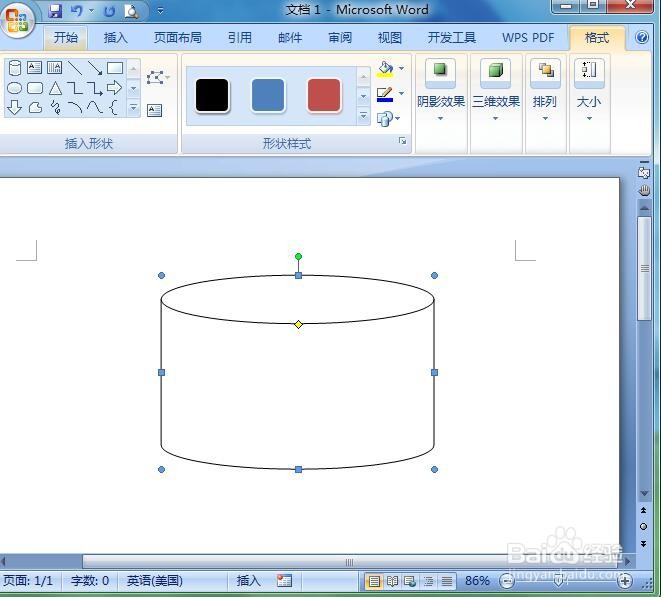661x597 pixels.
Task: Select the elbow connector shape
Action: [x=75, y=88]
